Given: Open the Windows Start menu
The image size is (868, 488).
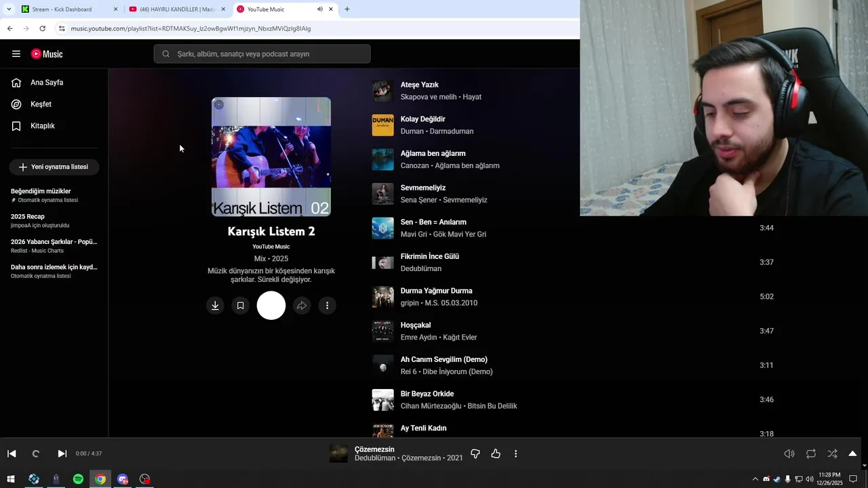Looking at the screenshot, I should tap(11, 479).
